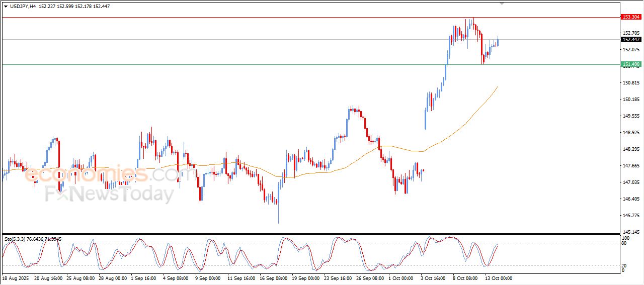Screen dimensions: 644x285
Task: Select the green horizontal support line
Action: pos(302,64)
